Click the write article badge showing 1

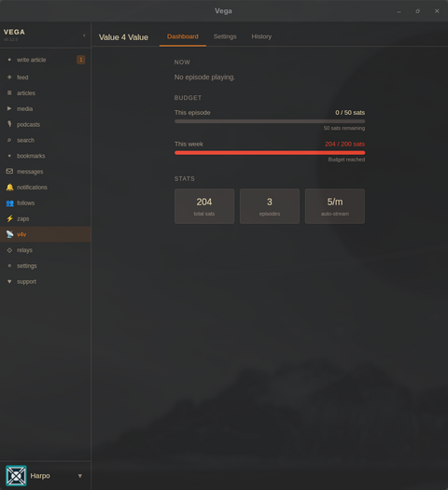click(81, 60)
